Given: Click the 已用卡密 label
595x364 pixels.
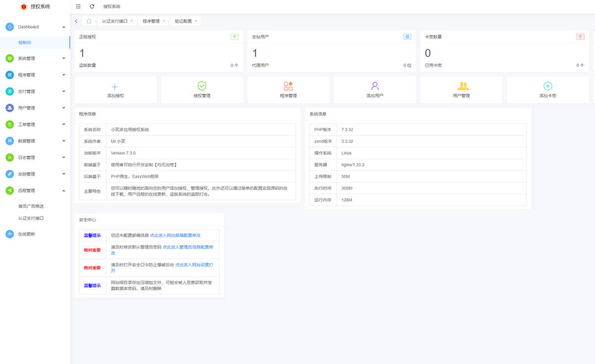Looking at the screenshot, I should click(433, 65).
